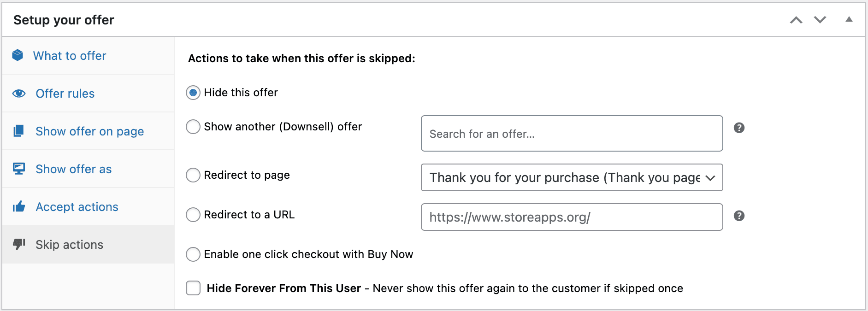Viewport: 868px width, 311px height.
Task: Move the panel up with the up chevron
Action: point(796,20)
